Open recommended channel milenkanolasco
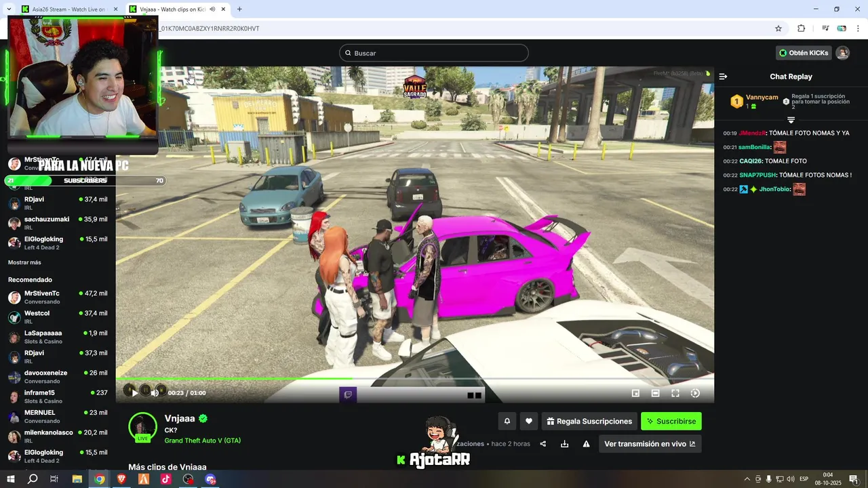This screenshot has height=488, width=868. [x=58, y=436]
